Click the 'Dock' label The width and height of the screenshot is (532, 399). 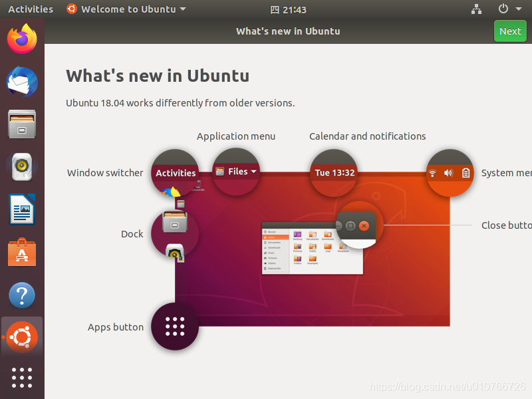(132, 234)
